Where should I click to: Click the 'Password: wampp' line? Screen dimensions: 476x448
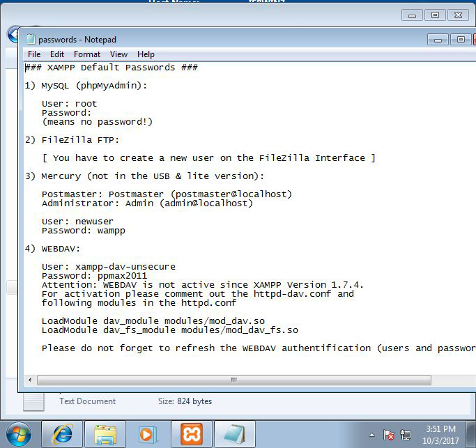(84, 231)
